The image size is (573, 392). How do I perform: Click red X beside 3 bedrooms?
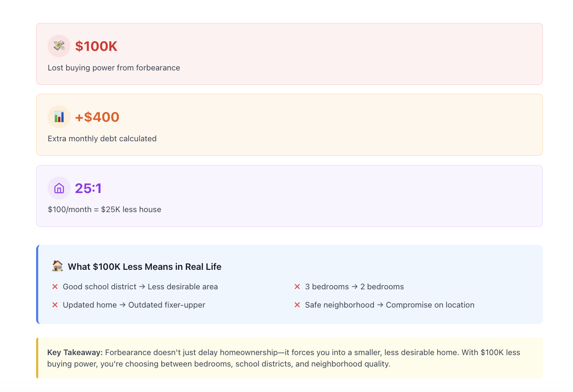[297, 287]
